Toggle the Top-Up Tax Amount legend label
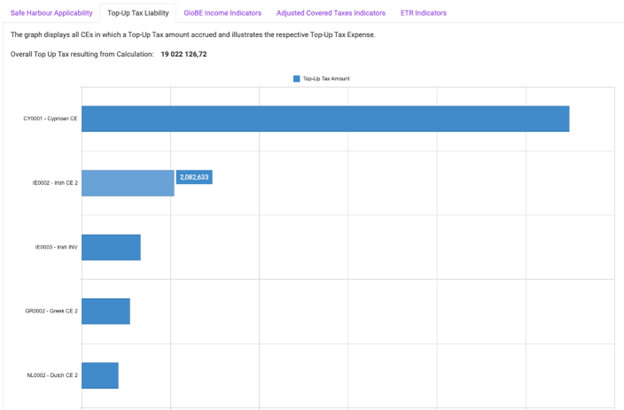The image size is (624, 410). (326, 78)
